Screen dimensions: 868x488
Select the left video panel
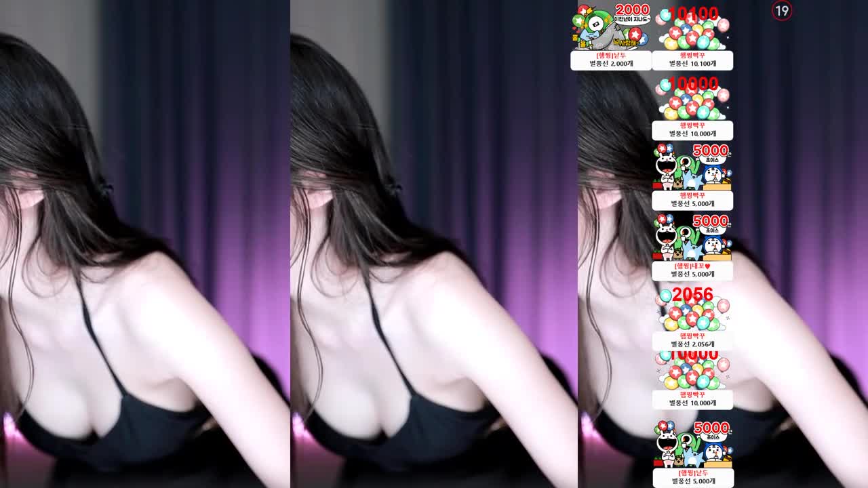click(x=144, y=244)
